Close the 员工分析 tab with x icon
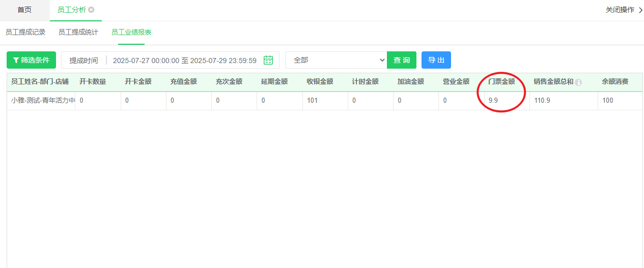 click(91, 10)
